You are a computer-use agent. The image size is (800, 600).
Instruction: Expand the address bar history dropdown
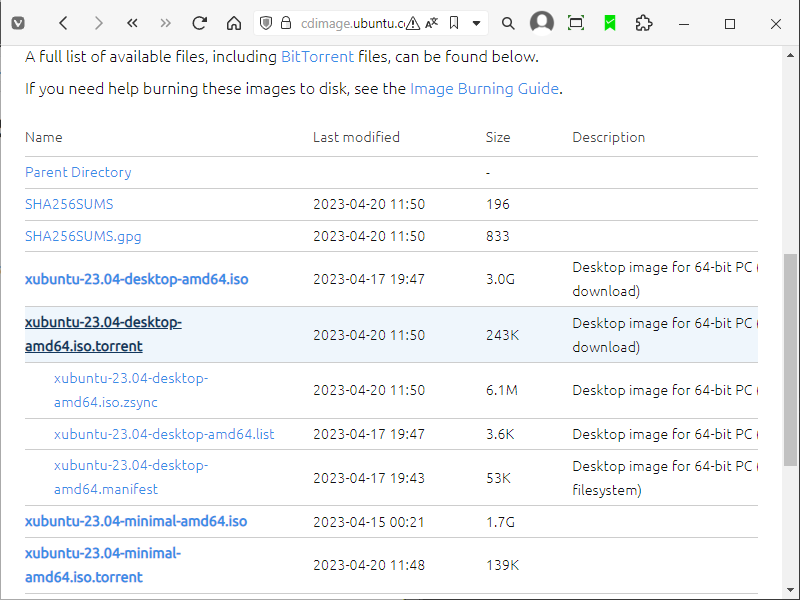tap(477, 23)
